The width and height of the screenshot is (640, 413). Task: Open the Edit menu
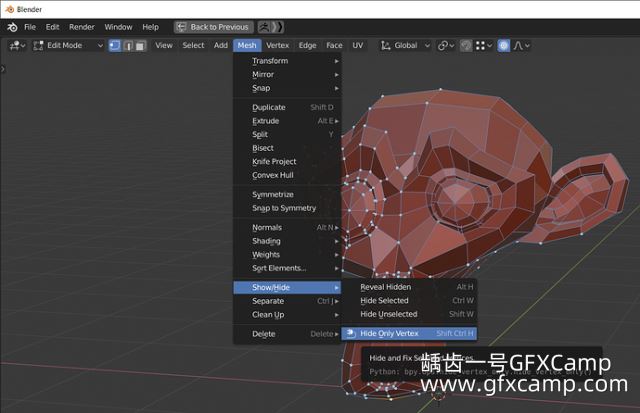[52, 27]
